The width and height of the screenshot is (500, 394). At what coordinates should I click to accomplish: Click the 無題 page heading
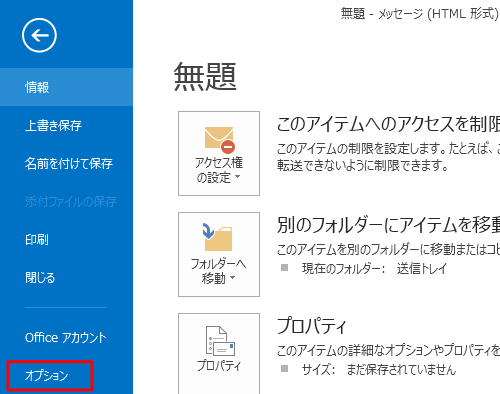pyautogui.click(x=205, y=77)
